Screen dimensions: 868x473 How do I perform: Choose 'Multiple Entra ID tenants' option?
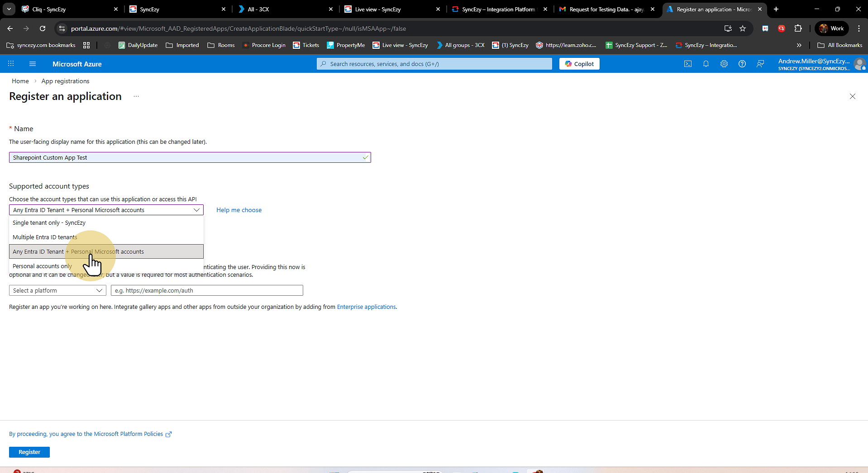45,237
